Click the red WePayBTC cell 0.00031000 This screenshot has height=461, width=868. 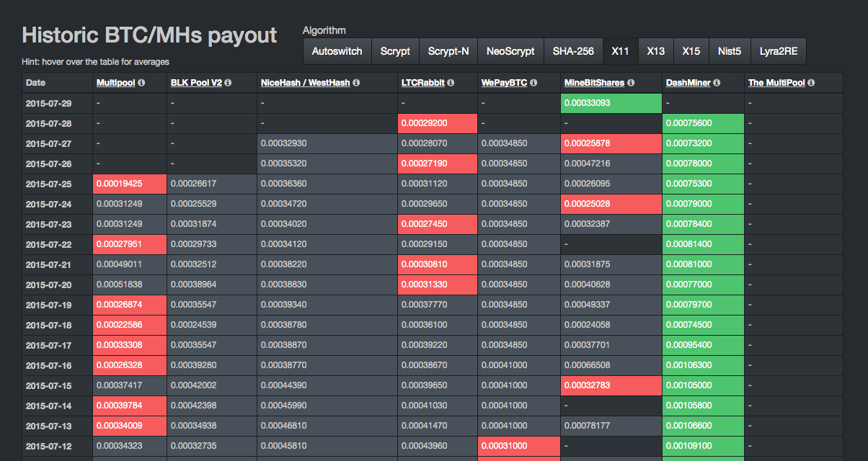(520, 446)
